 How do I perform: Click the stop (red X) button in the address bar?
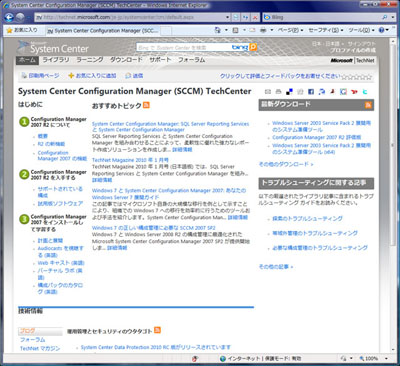pyautogui.click(x=255, y=17)
